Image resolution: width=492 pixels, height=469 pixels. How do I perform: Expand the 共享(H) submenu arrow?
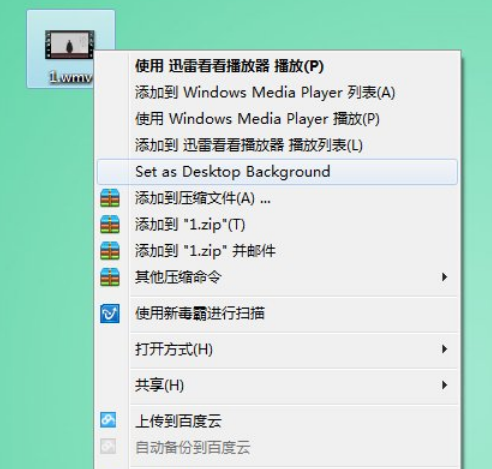pyautogui.click(x=444, y=385)
